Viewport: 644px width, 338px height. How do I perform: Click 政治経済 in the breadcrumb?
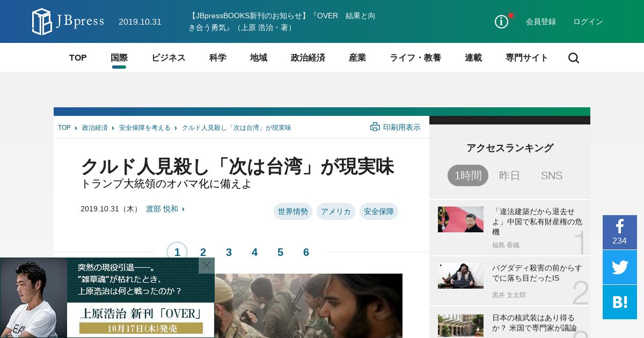coord(95,128)
